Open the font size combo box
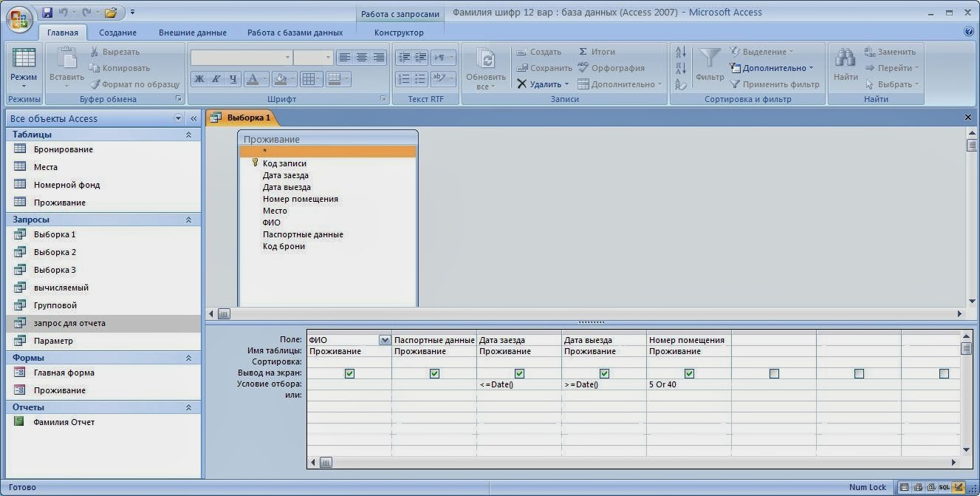 pyautogui.click(x=313, y=58)
